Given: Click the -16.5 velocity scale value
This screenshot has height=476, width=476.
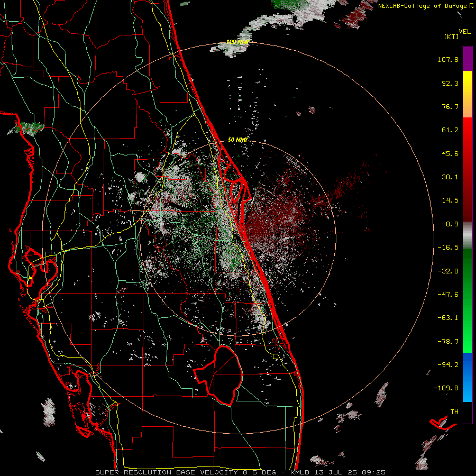Looking at the screenshot, I should pyautogui.click(x=448, y=248).
